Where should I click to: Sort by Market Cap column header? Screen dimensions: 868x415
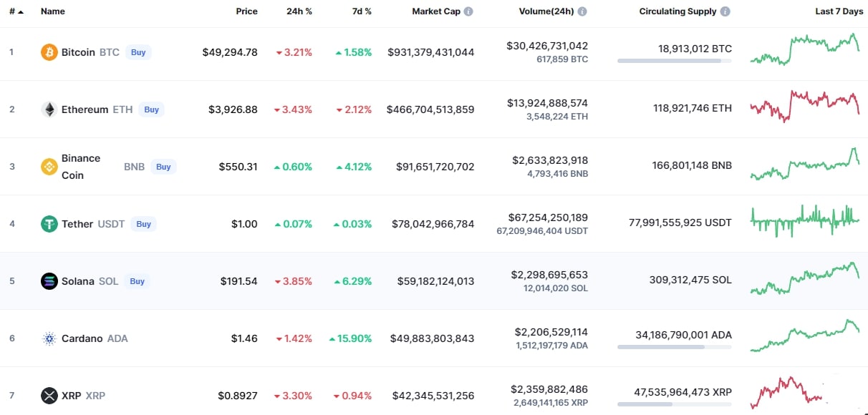[436, 11]
